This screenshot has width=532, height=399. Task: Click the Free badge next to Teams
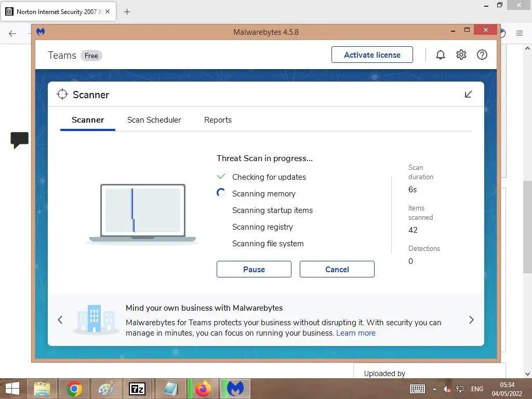pos(91,56)
